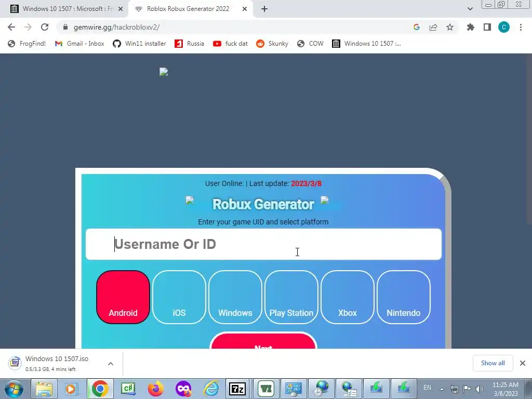
Task: Expand the tab search chevron
Action: (470, 9)
